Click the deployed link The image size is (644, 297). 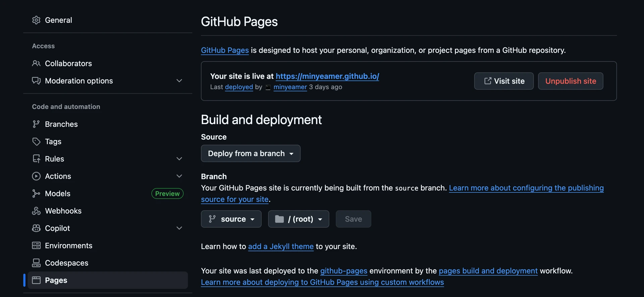(x=239, y=87)
